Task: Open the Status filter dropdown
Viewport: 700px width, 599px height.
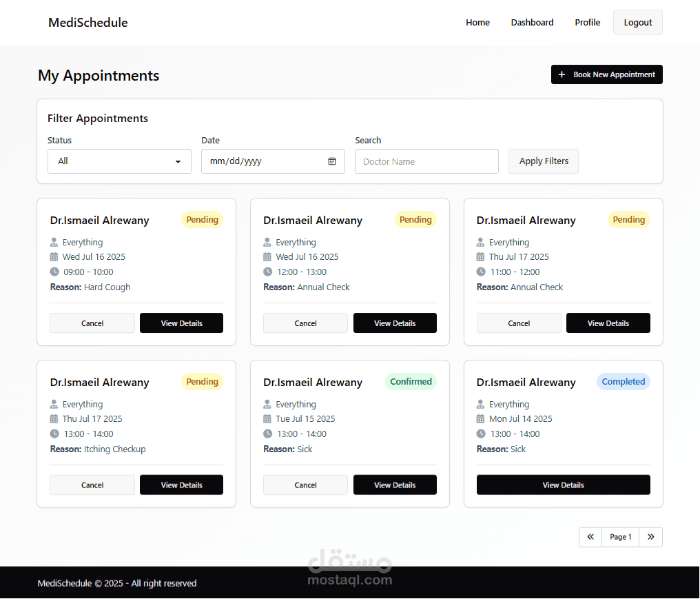Action: 119,161
